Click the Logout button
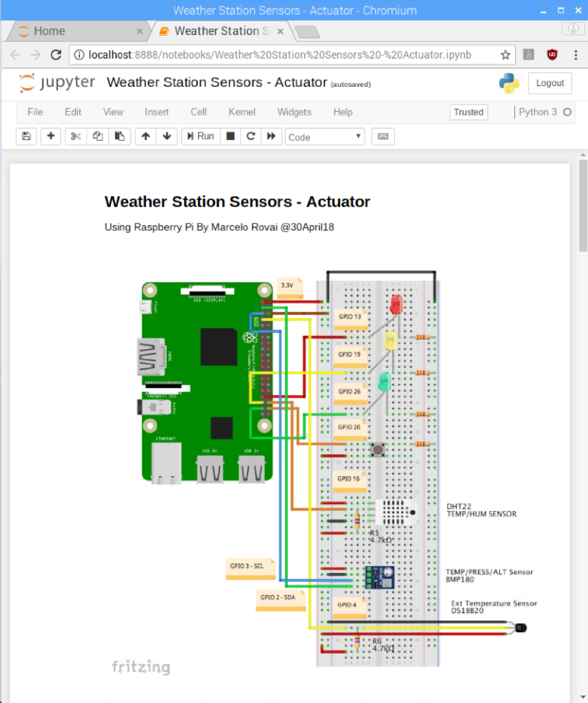Screen dimensions: 588x703 point(550,83)
